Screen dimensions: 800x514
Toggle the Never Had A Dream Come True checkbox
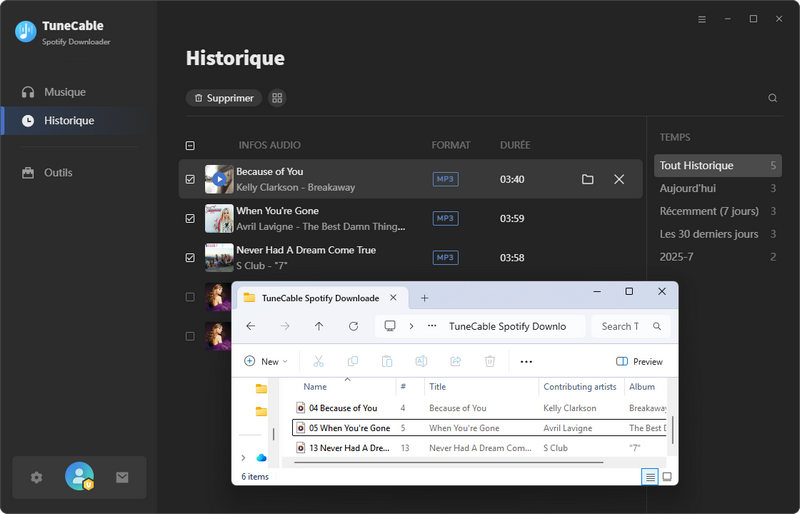tap(190, 257)
